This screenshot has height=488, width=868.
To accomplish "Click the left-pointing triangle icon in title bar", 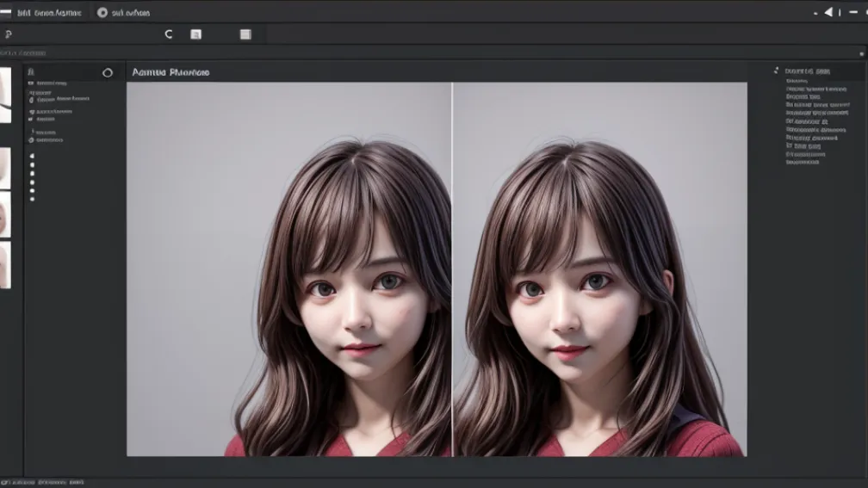I will (x=828, y=12).
